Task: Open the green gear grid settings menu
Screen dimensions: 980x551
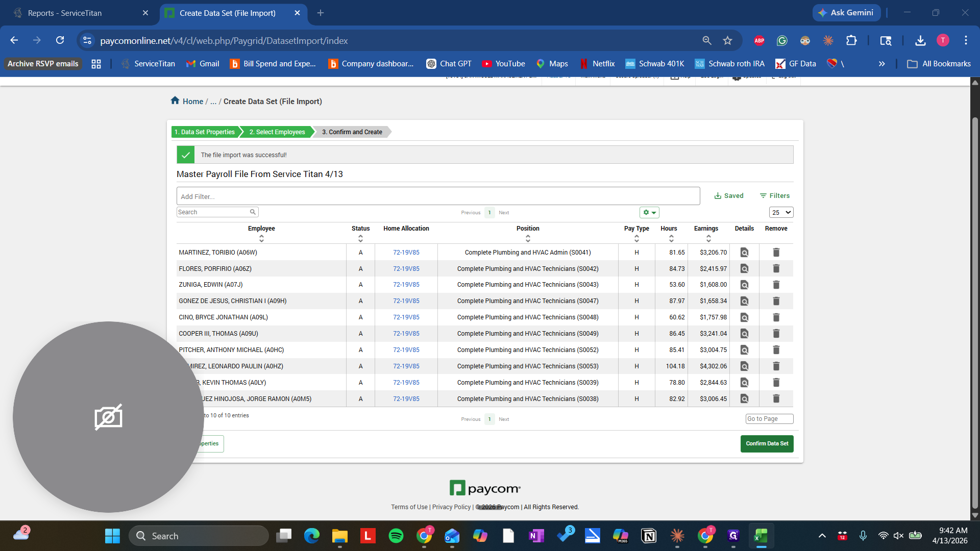Action: (x=646, y=212)
